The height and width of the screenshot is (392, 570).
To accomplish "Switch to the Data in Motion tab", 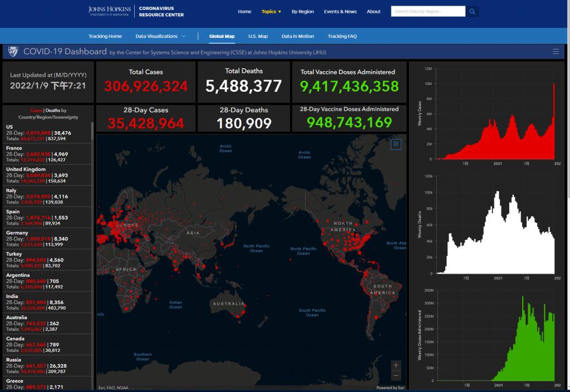I will (x=297, y=36).
